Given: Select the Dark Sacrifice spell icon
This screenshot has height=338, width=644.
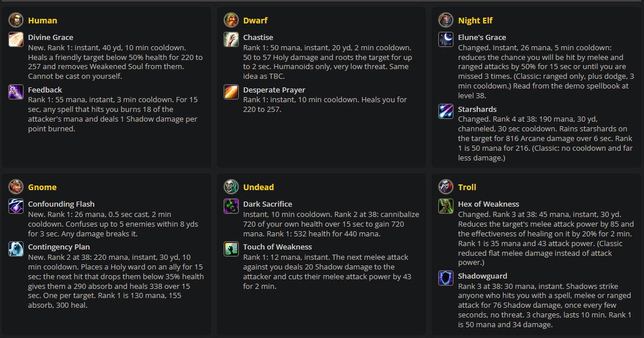Looking at the screenshot, I should [x=231, y=206].
